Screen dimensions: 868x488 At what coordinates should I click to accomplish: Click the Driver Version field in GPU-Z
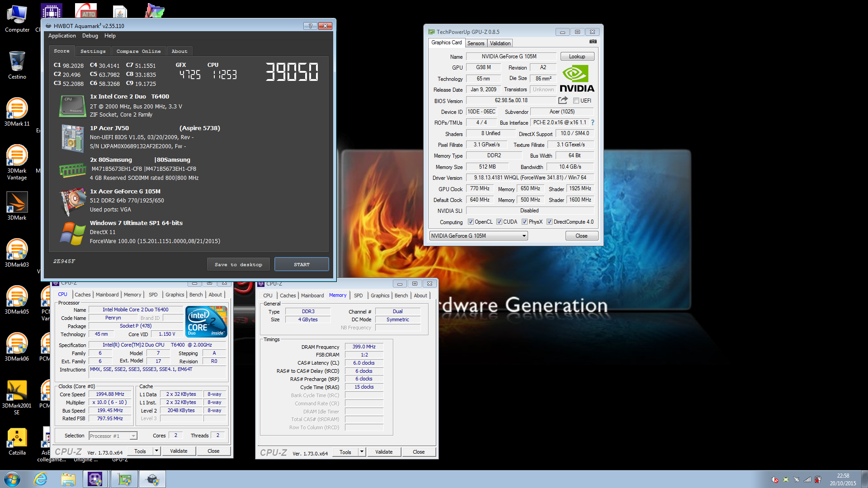(529, 178)
